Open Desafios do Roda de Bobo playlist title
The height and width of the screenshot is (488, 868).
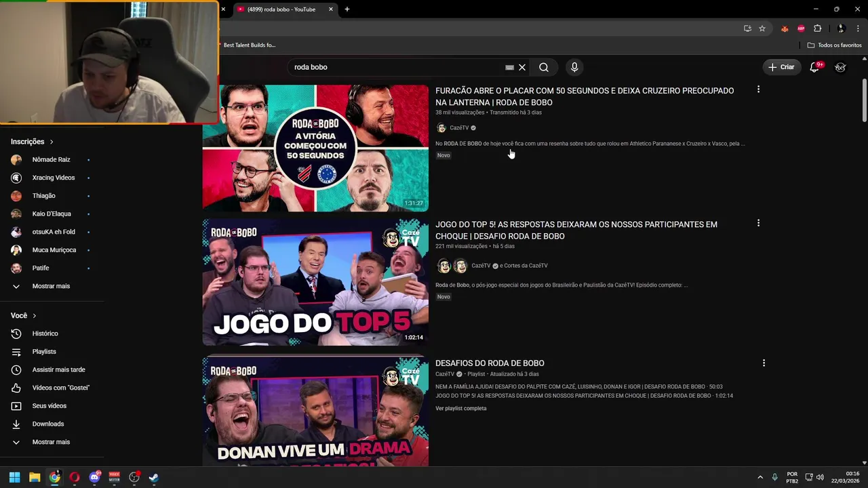[490, 363]
